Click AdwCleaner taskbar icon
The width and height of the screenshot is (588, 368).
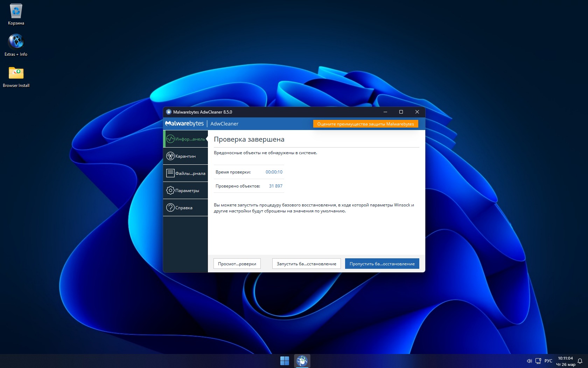[x=302, y=361]
